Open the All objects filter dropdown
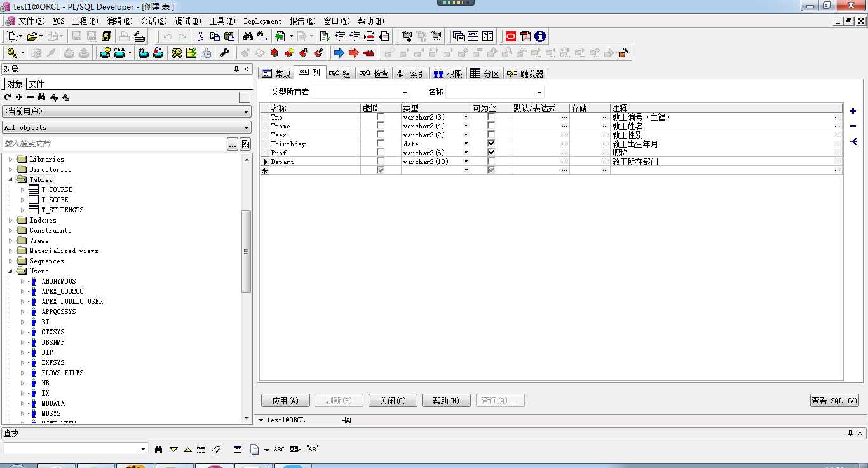The height and width of the screenshot is (468, 868). click(247, 127)
